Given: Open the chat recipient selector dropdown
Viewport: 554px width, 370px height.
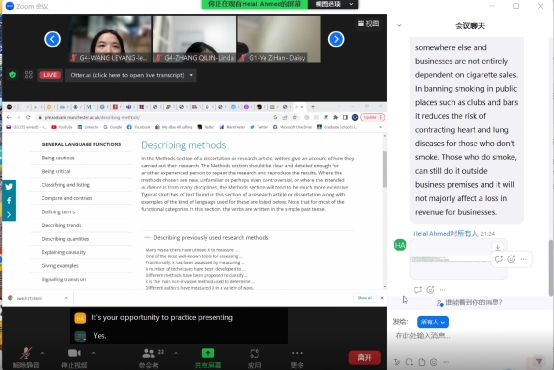Looking at the screenshot, I should (x=433, y=322).
